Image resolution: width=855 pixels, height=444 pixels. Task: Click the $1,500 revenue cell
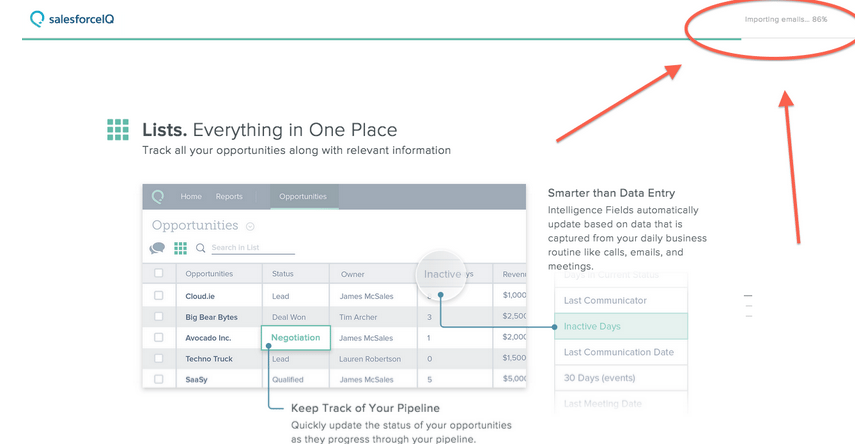(x=514, y=358)
